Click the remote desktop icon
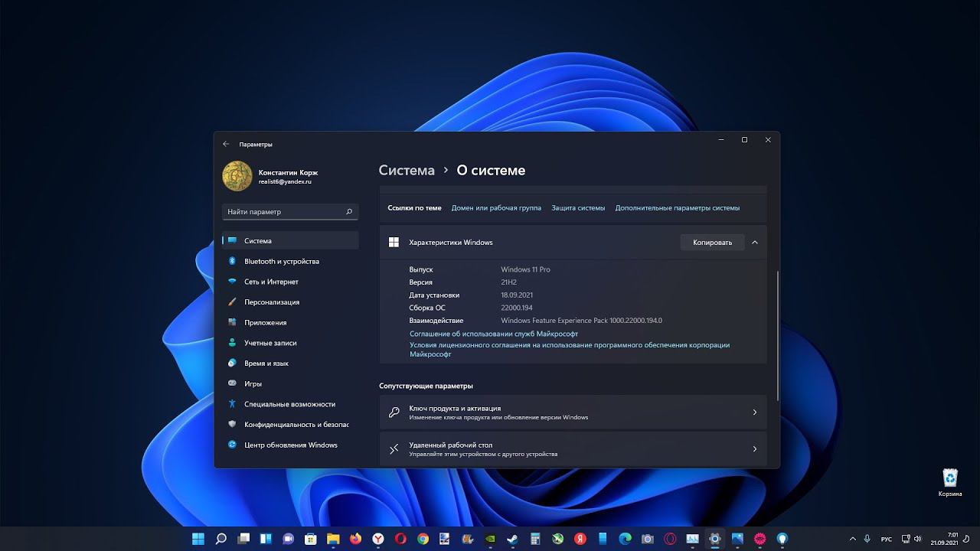The image size is (980, 551). (x=394, y=449)
